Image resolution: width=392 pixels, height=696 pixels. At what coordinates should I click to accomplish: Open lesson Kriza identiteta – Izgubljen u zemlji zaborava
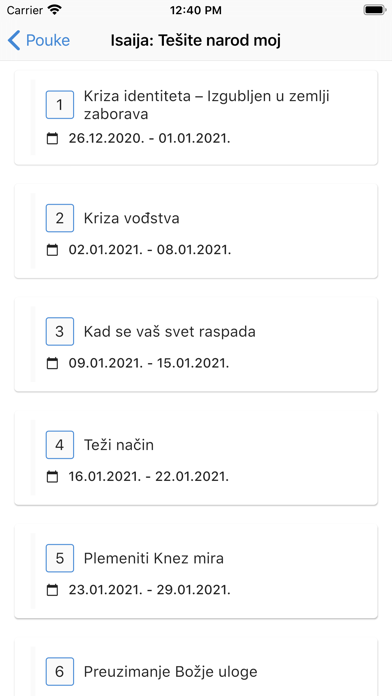tap(196, 118)
